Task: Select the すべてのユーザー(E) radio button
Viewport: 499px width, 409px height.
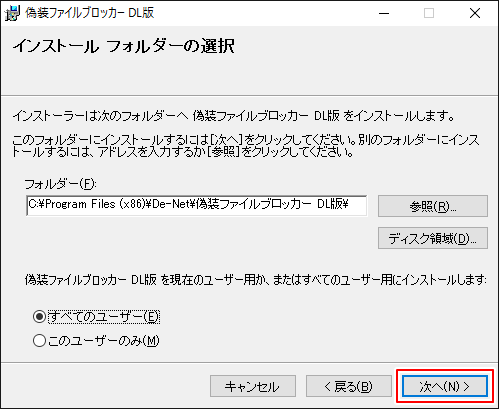Action: click(39, 316)
